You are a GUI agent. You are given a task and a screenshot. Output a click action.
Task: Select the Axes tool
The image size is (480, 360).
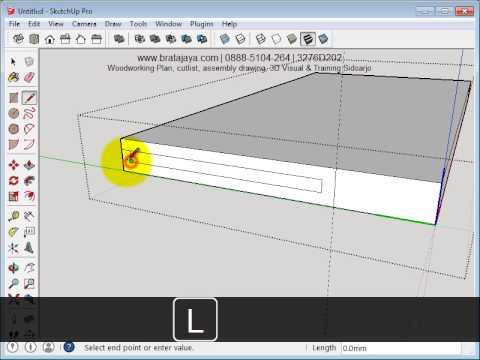click(13, 248)
